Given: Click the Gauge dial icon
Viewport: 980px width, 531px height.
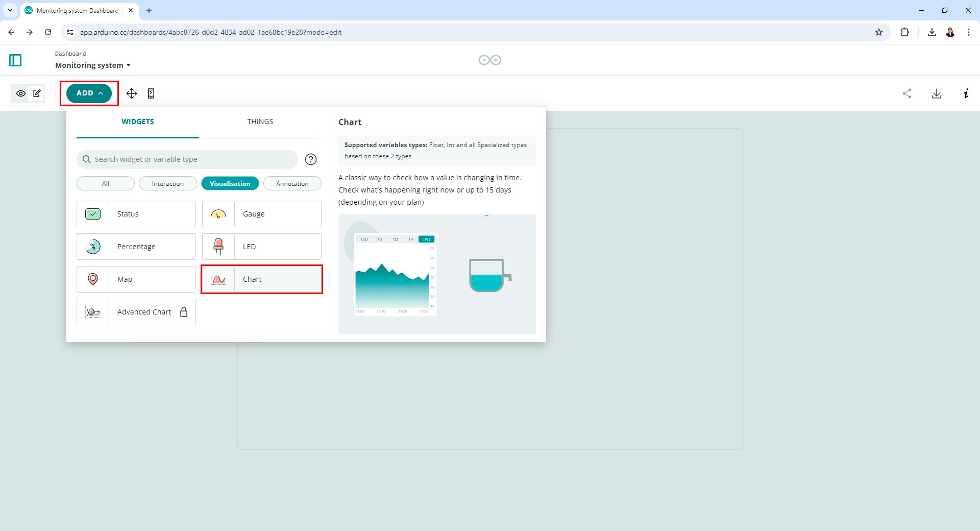Looking at the screenshot, I should 218,214.
